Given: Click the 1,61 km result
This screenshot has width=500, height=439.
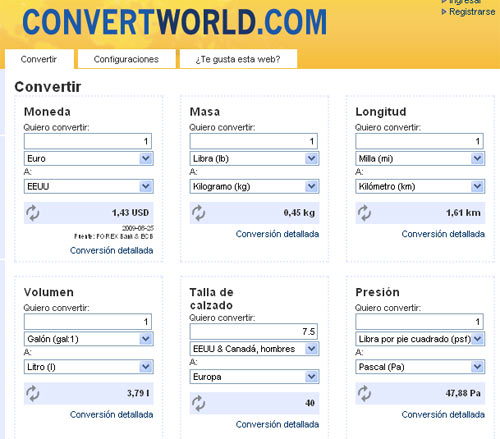Looking at the screenshot, I should point(463,213).
